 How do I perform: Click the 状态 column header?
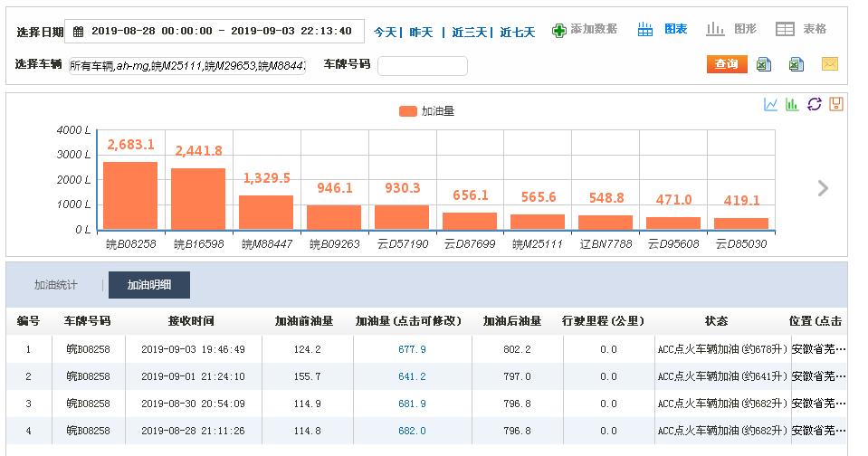tap(716, 321)
